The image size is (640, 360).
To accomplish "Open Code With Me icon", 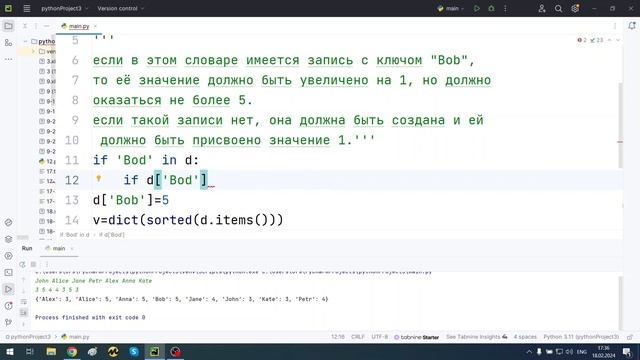I will coord(542,8).
